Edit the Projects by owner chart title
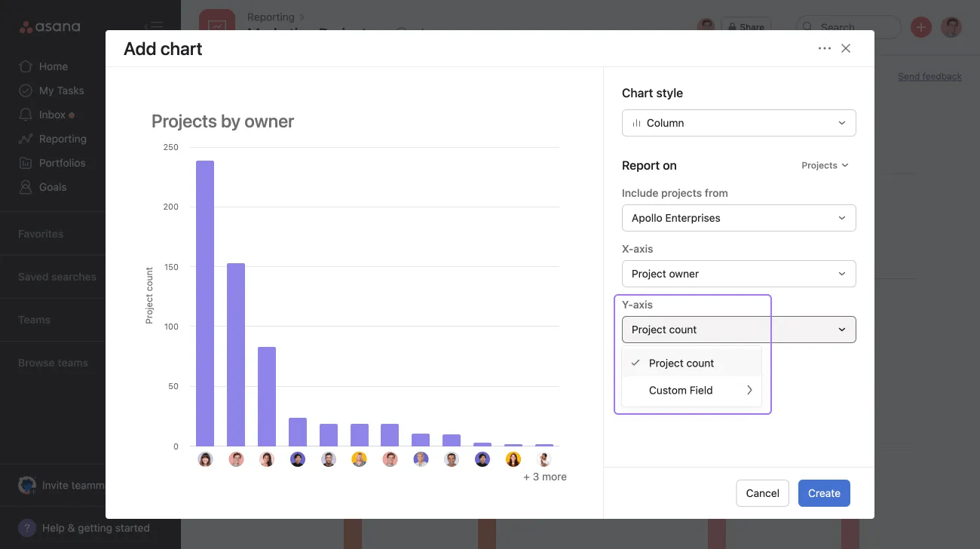 pos(222,121)
